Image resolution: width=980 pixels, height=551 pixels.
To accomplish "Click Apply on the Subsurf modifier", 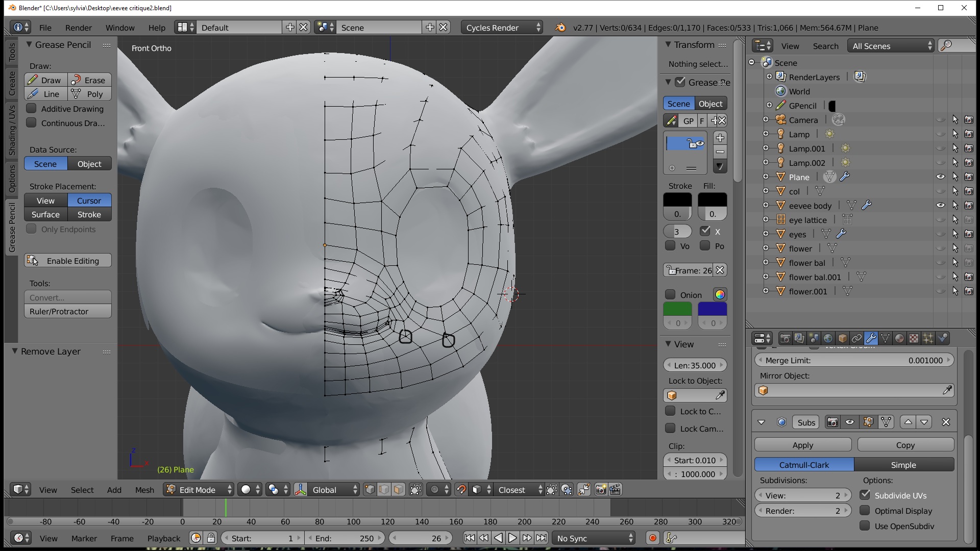I will tap(802, 445).
